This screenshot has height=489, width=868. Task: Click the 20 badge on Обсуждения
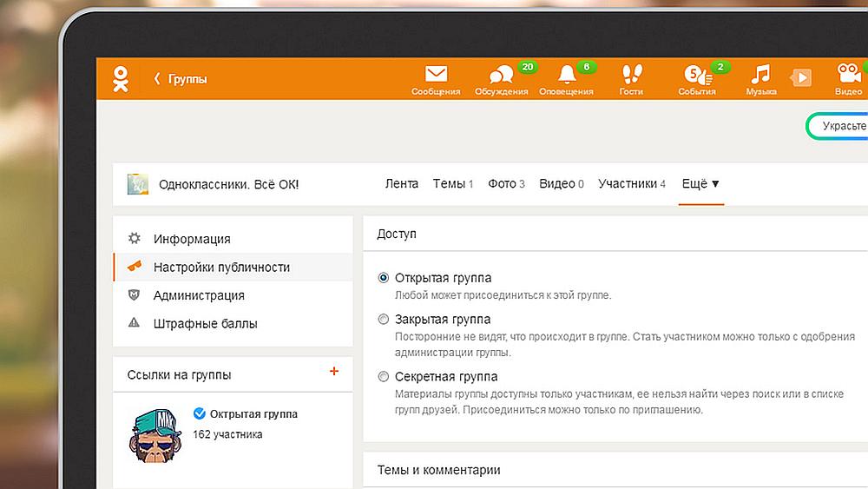[x=528, y=67]
